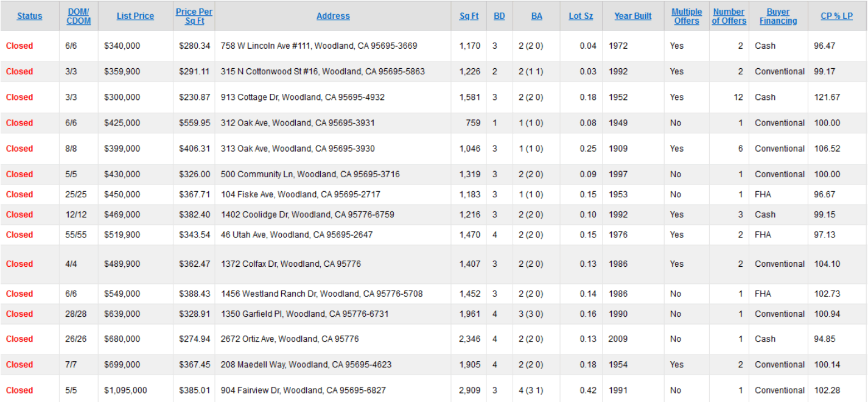
Task: Click the 28/28 DOM/CDOM value
Action: [76, 314]
